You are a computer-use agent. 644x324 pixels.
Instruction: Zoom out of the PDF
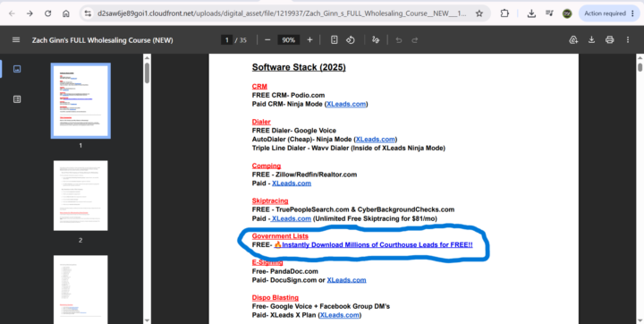coord(267,40)
